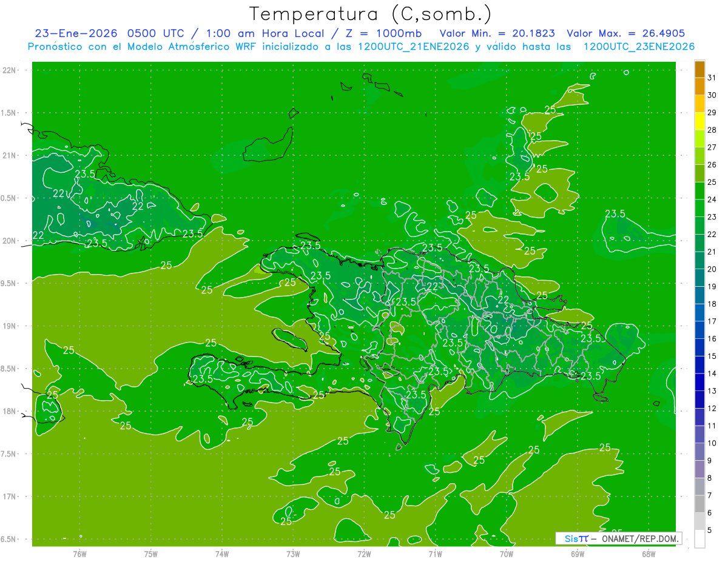Click the legend value label 24

(x=712, y=199)
